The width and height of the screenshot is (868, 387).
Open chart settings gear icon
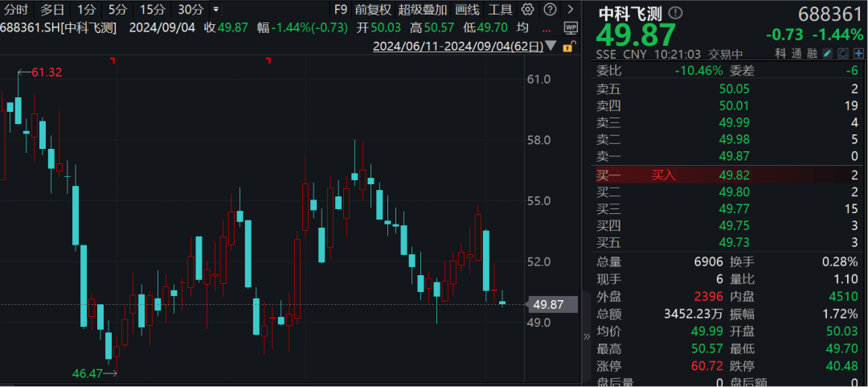point(528,9)
